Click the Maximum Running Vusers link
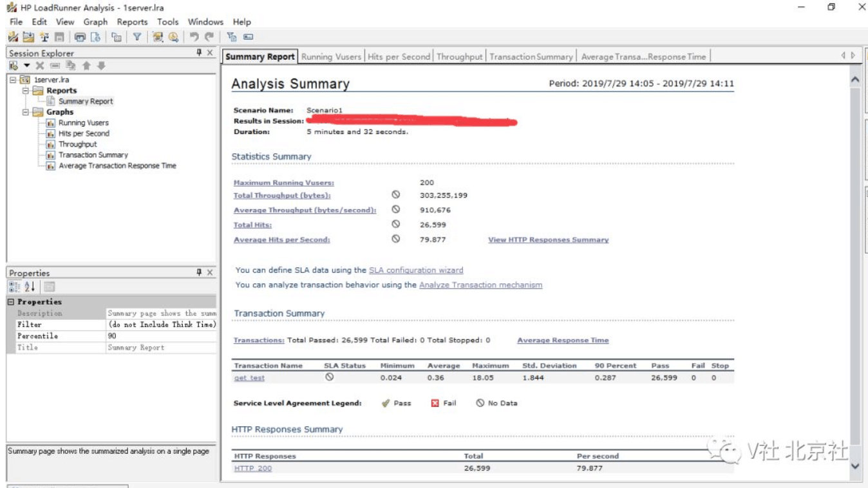The image size is (868, 488). click(284, 183)
